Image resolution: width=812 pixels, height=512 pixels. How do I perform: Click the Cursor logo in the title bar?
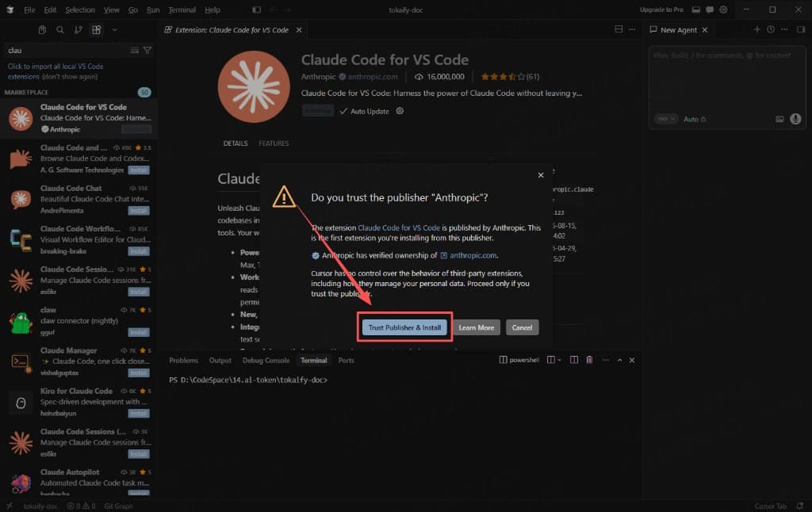pos(10,10)
